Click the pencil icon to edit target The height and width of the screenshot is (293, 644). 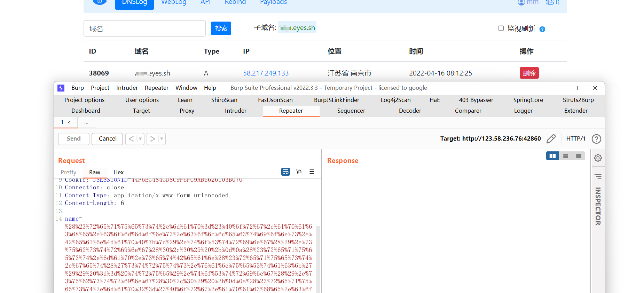(551, 139)
